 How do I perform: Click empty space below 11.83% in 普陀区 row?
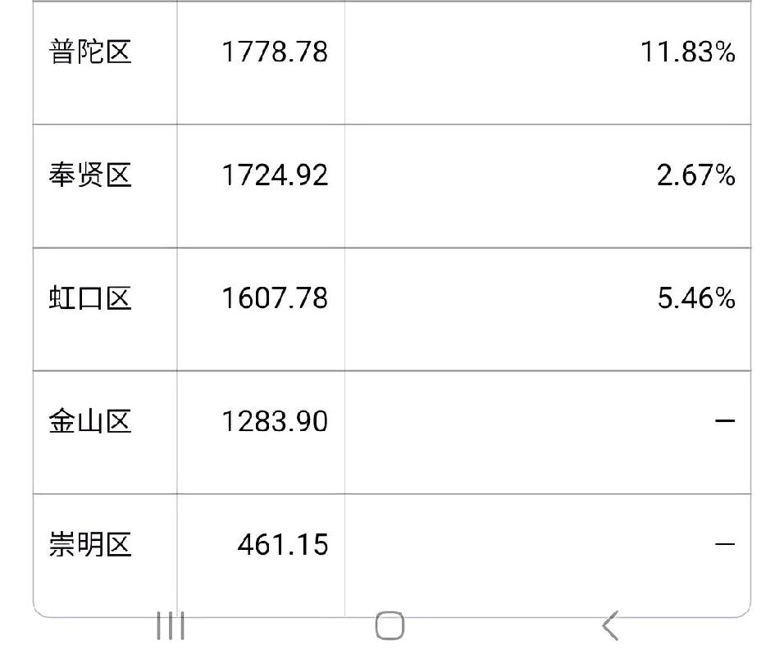click(x=548, y=95)
